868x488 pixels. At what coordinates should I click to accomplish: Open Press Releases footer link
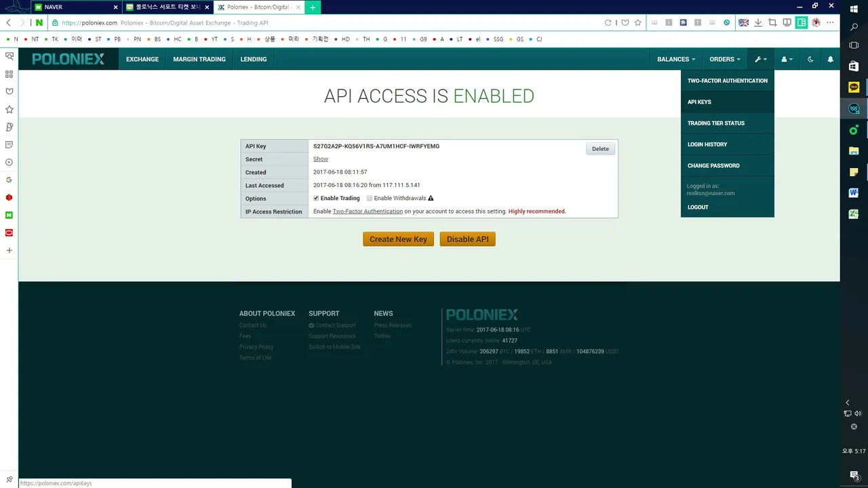tap(393, 325)
